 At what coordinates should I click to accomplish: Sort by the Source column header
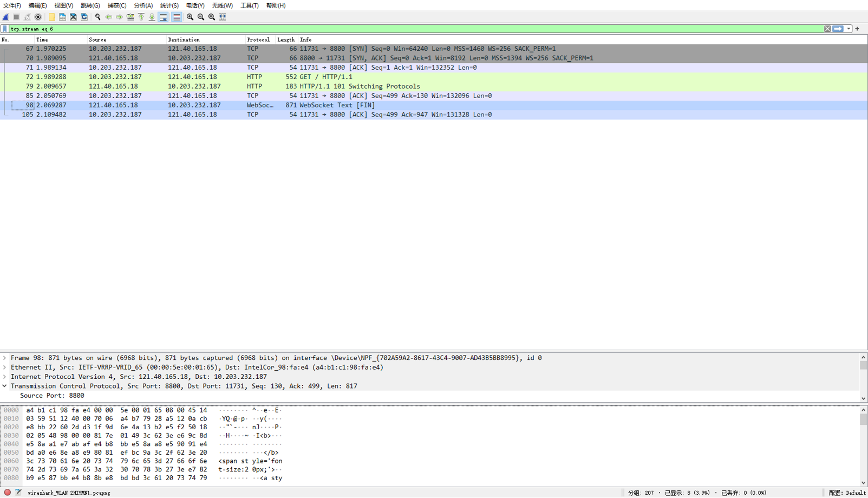coord(127,40)
